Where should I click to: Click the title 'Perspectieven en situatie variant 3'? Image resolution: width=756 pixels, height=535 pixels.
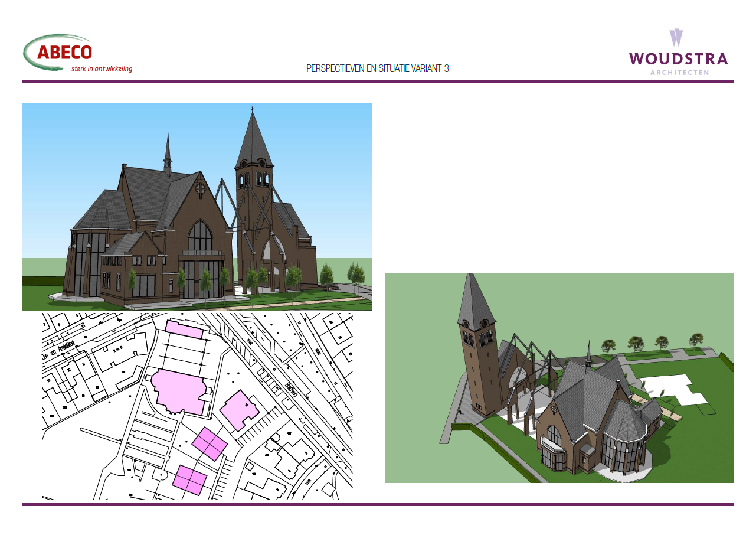(x=378, y=68)
